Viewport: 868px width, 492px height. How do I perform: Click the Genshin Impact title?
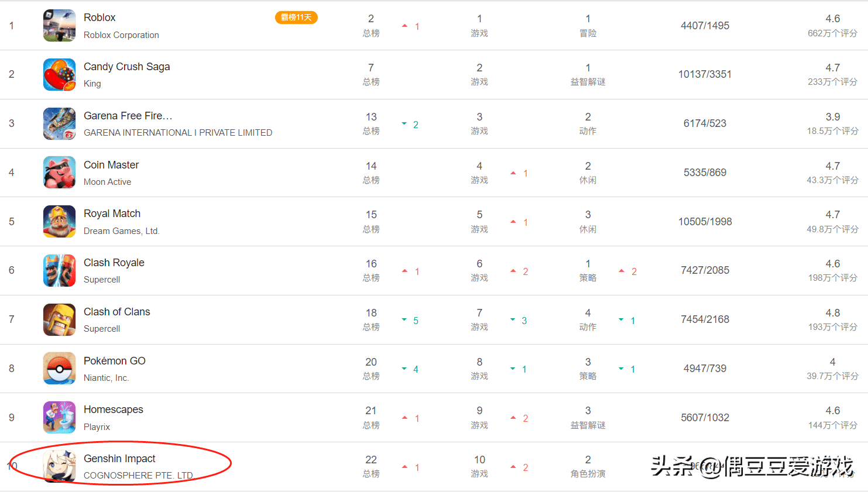point(119,459)
